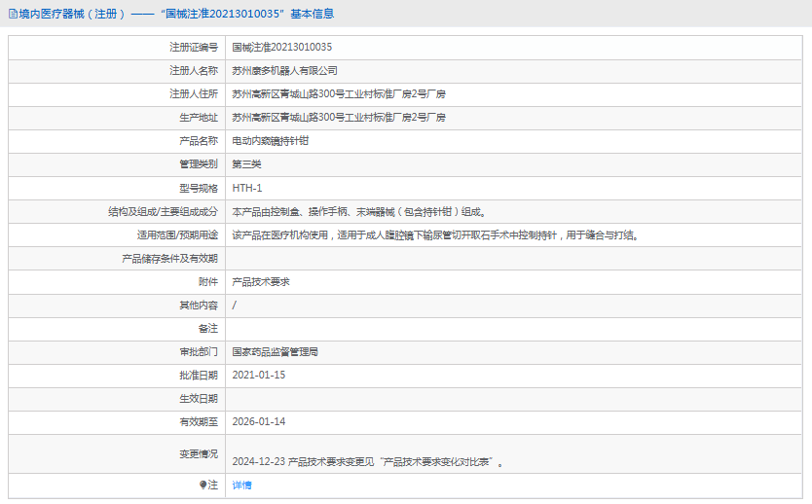Click the slash value in 其他内容 row
Viewport: 812px width, 504px height.
235,306
